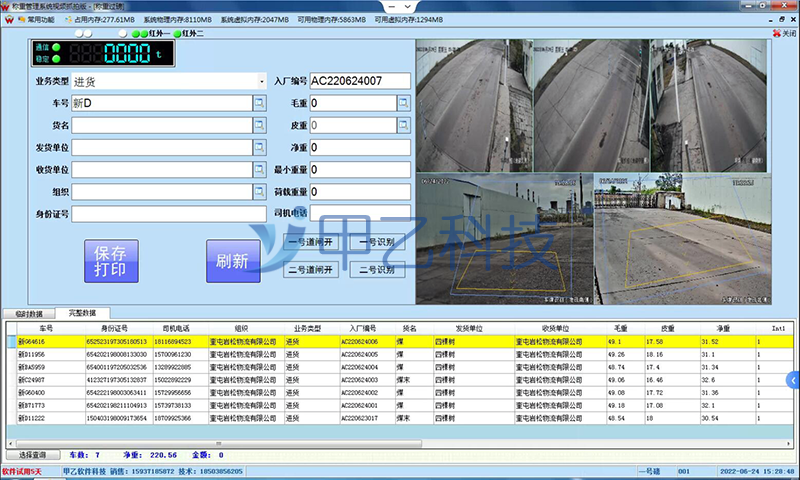Click the lookup icon beside 车号 field
800x480 pixels.
click(259, 103)
